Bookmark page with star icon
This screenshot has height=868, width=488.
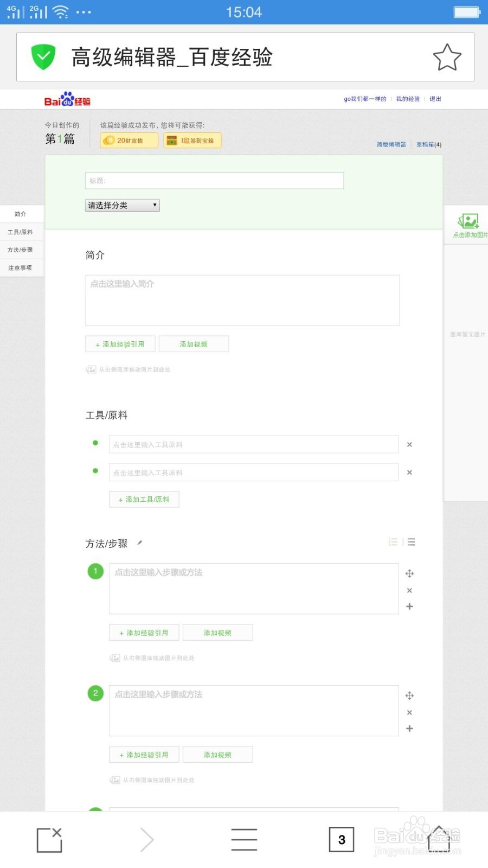447,57
